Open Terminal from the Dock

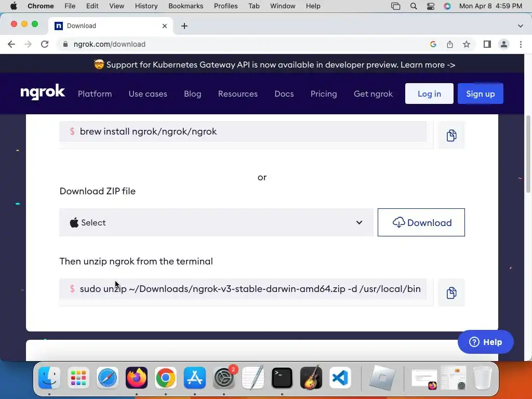(282, 377)
